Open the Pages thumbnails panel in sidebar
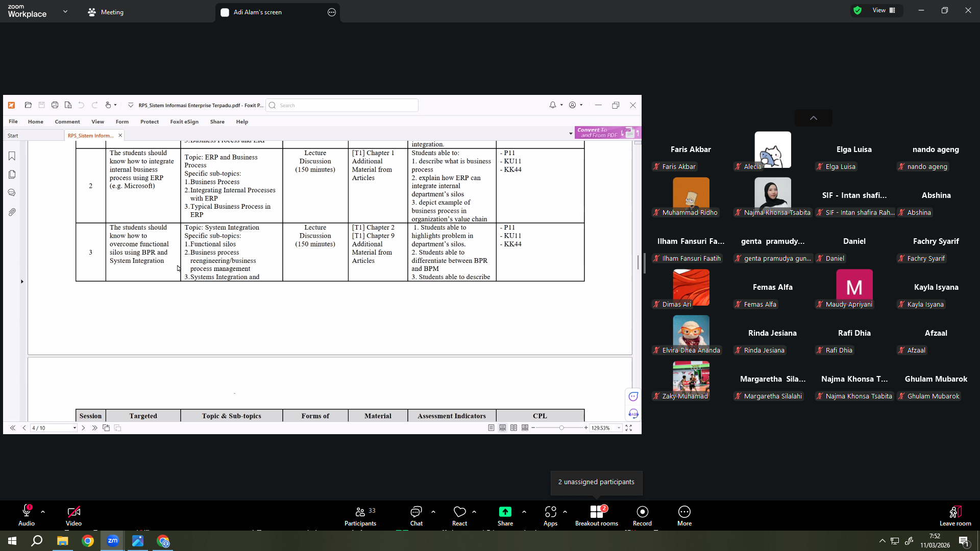Screen dimensions: 980x551 (x=12, y=174)
